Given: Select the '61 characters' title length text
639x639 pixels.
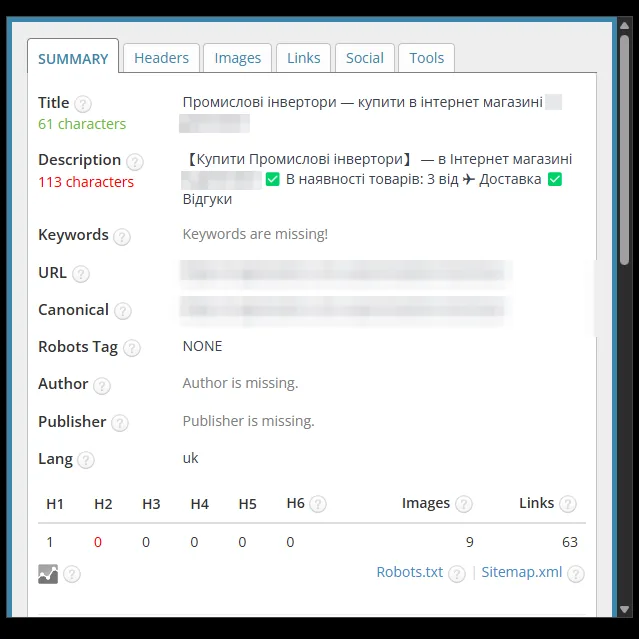Looking at the screenshot, I should click(x=82, y=124).
